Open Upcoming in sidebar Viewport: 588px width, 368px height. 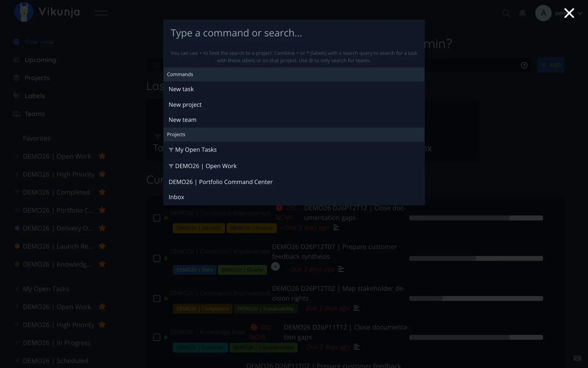[x=40, y=60]
